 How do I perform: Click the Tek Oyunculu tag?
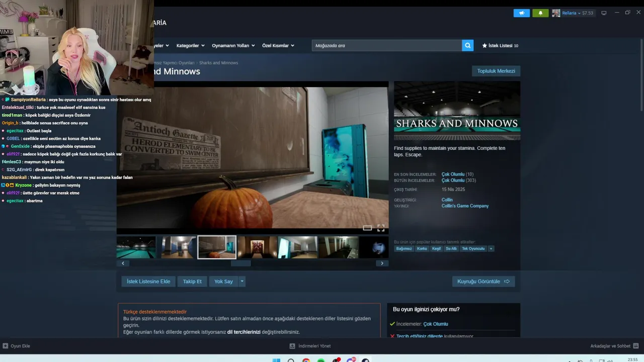coord(473,248)
